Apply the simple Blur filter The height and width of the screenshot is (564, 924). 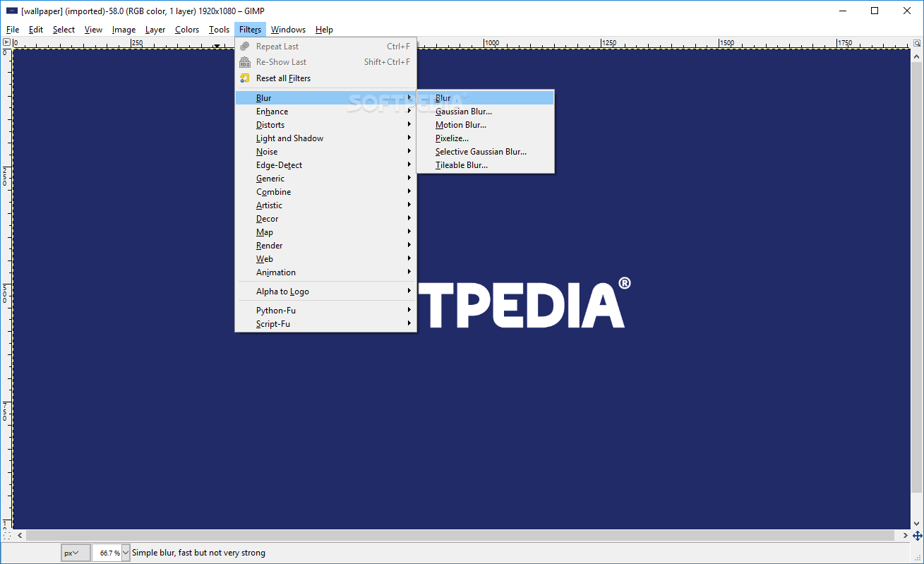[486, 98]
